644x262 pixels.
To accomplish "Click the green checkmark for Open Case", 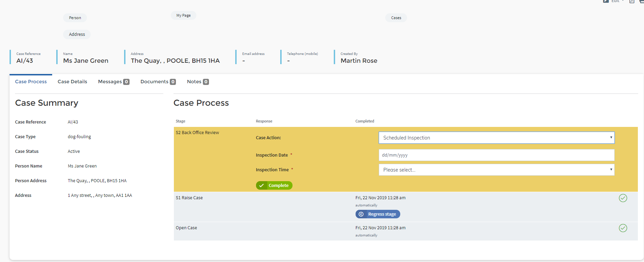I will 623,228.
